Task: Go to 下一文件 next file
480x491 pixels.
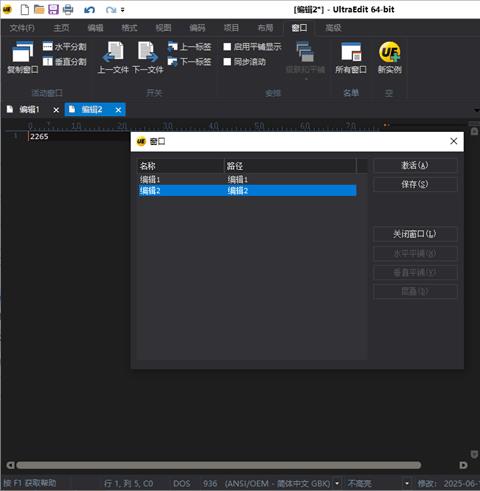Action: tap(148, 57)
